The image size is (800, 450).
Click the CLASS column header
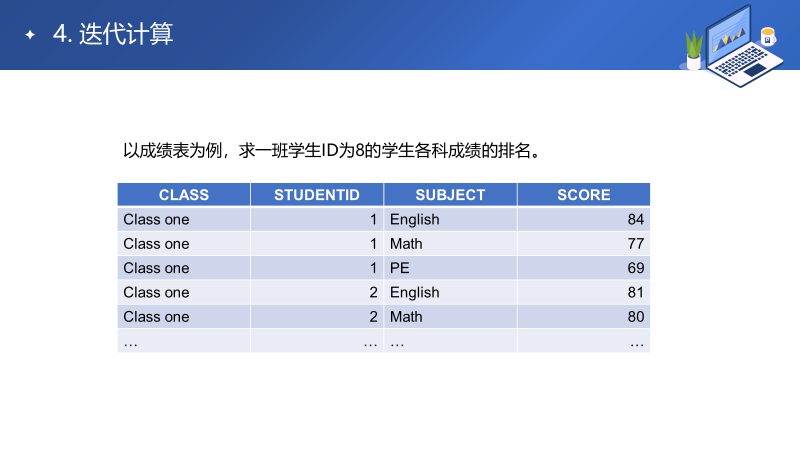[184, 195]
